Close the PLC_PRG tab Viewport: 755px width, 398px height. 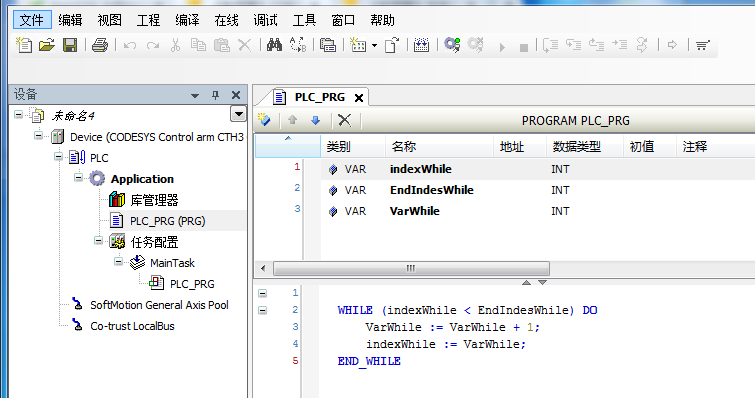coord(359,98)
